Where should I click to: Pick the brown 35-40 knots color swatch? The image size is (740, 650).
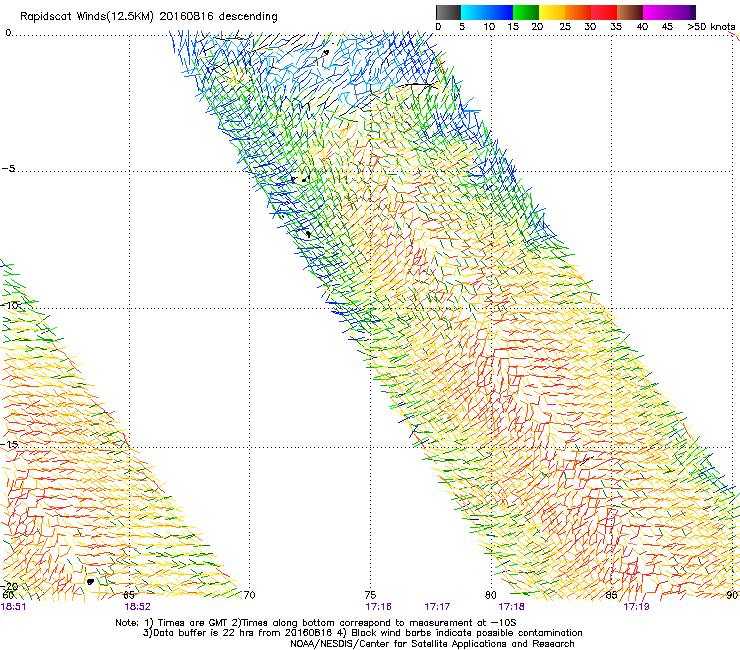point(630,12)
